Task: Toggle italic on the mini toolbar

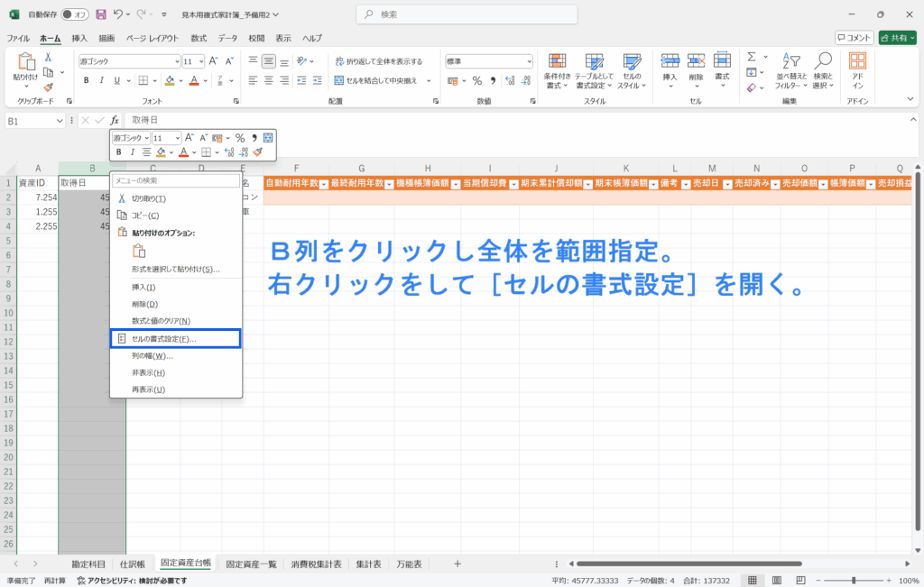Action: 133,151
